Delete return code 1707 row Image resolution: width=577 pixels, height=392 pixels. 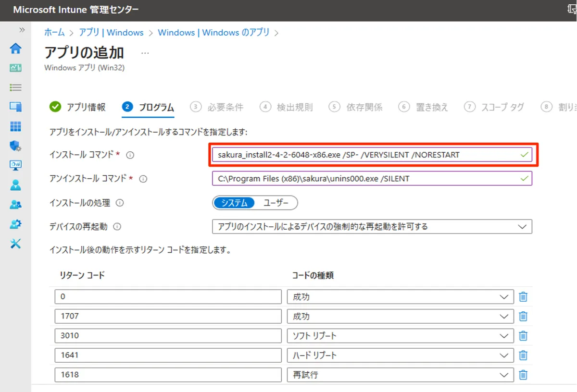pyautogui.click(x=523, y=316)
